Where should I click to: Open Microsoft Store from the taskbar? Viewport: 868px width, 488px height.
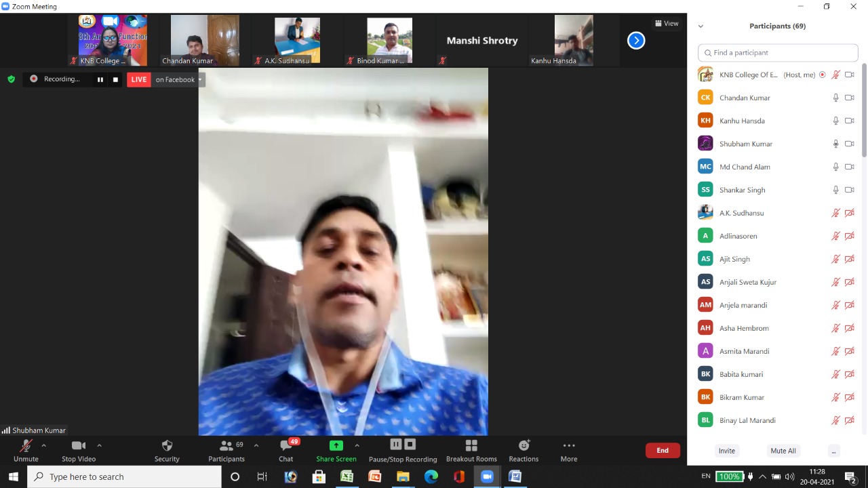click(x=319, y=476)
